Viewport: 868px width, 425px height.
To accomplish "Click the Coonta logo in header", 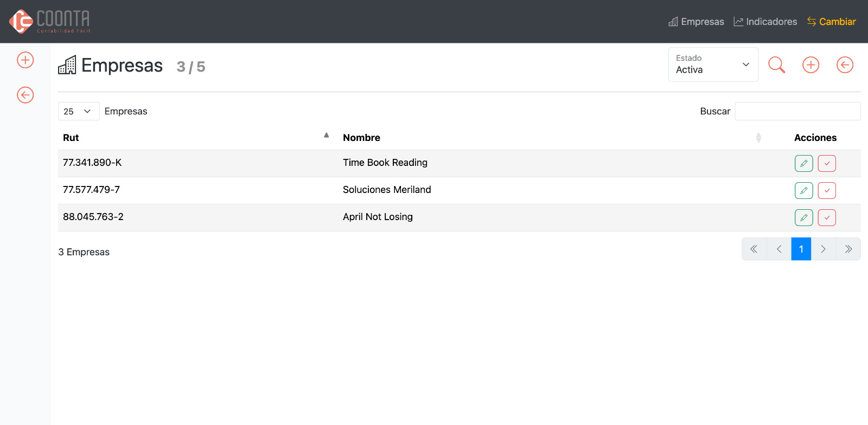I will [49, 22].
